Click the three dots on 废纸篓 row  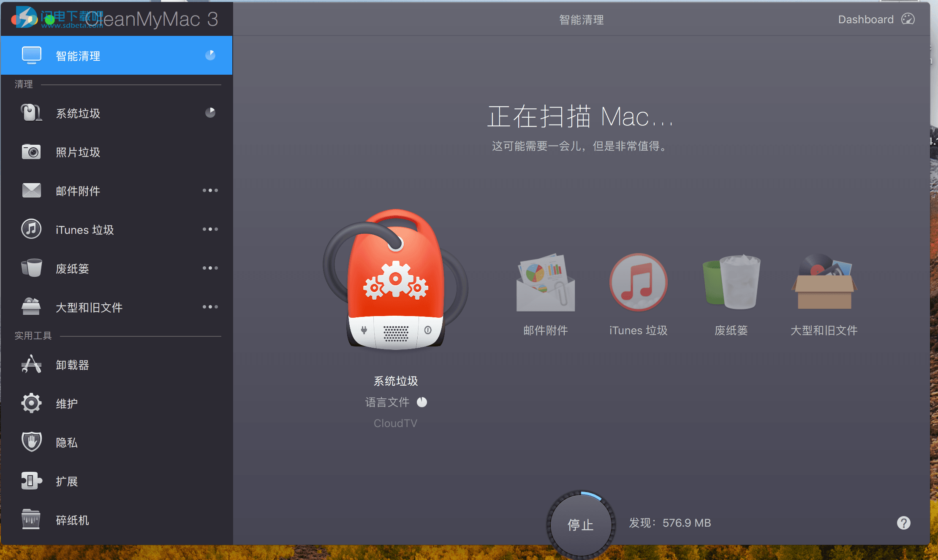(210, 268)
